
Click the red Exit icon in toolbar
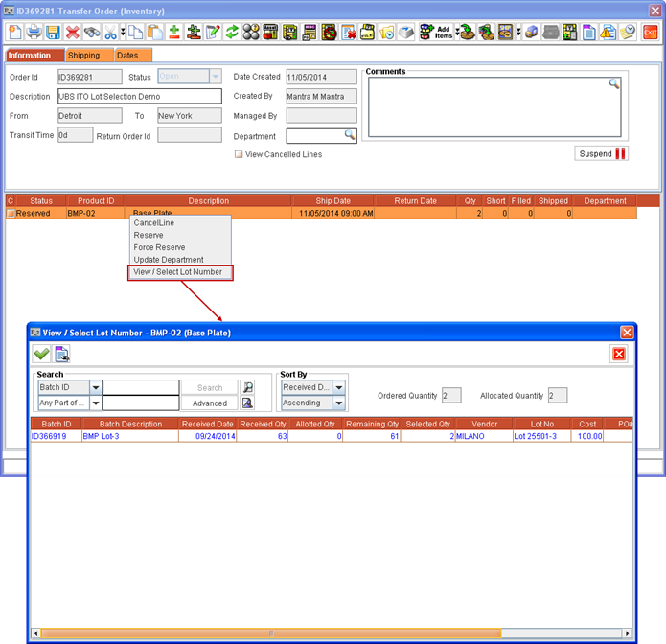(x=651, y=32)
